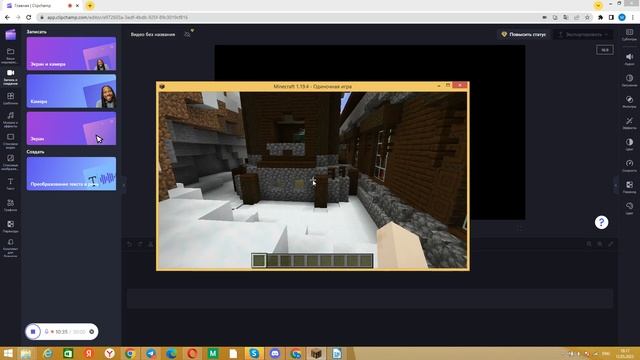Toggle microphone in recording widget
This screenshot has width=640, height=360.
pos(47,331)
